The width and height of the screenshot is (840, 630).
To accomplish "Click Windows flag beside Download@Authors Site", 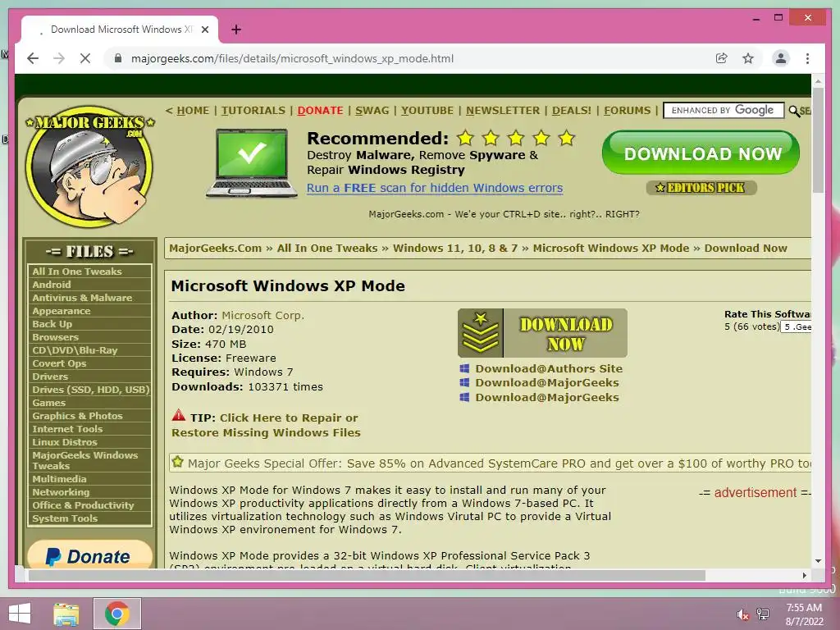I will pyautogui.click(x=464, y=368).
